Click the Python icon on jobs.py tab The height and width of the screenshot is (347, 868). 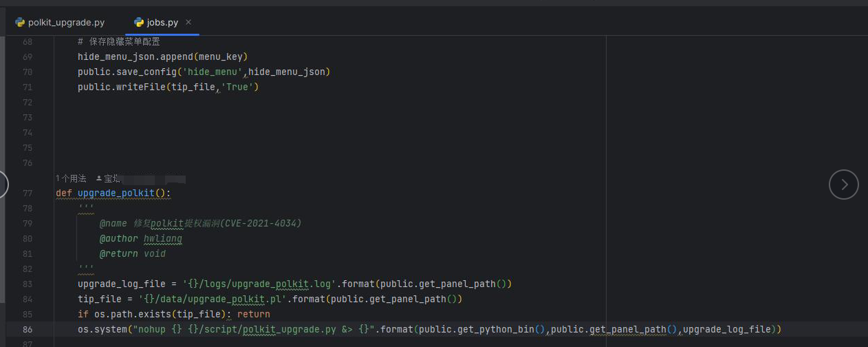139,22
